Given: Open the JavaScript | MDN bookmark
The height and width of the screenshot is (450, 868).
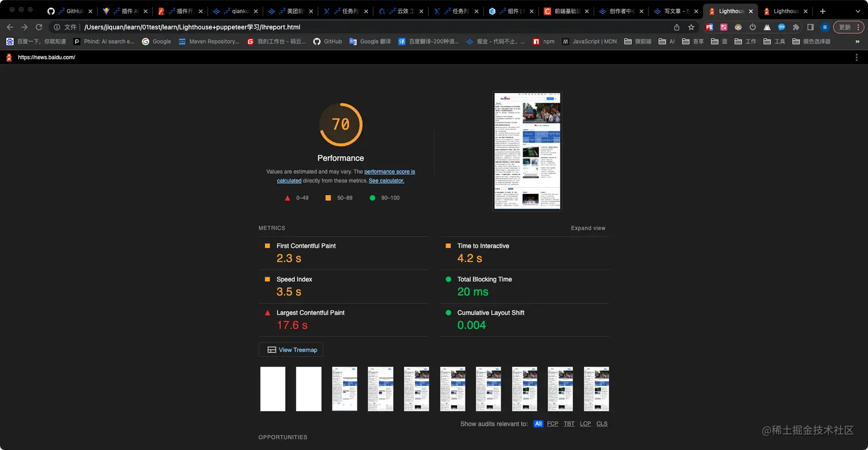Looking at the screenshot, I should pos(589,41).
